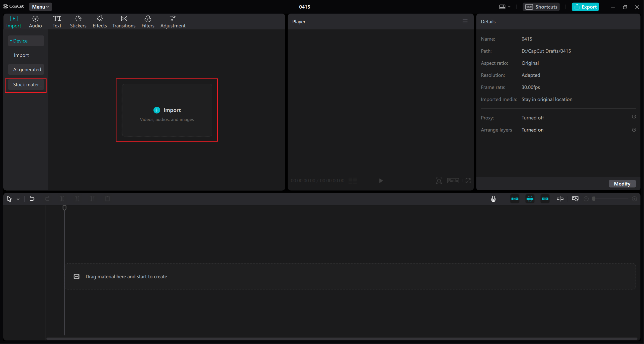The image size is (644, 344).
Task: Open the Adjustment tab
Action: click(173, 22)
